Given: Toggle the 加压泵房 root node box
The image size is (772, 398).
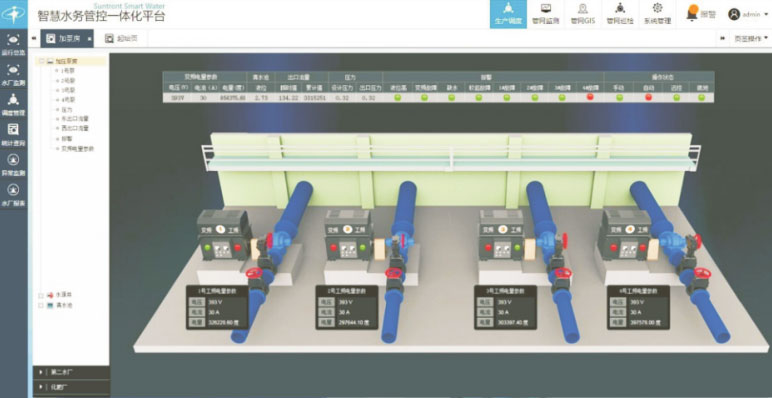Looking at the screenshot, I should pyautogui.click(x=41, y=62).
